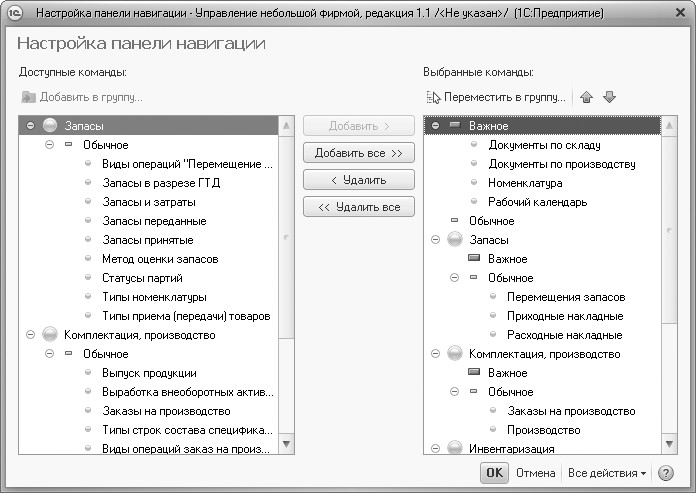Click 'Комплектация, производство' sphere icon in right list
Image resolution: width=696 pixels, height=493 pixels.
pos(455,354)
